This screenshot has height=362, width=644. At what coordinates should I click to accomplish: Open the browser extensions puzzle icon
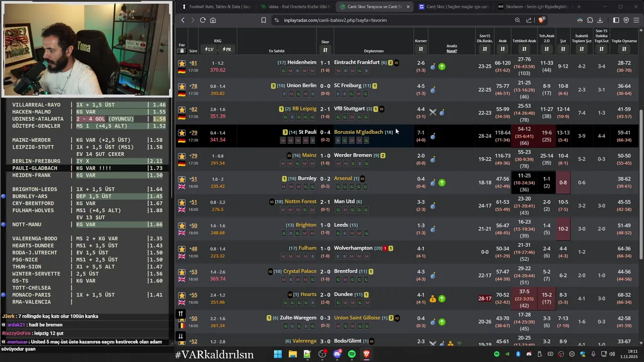tap(590, 20)
